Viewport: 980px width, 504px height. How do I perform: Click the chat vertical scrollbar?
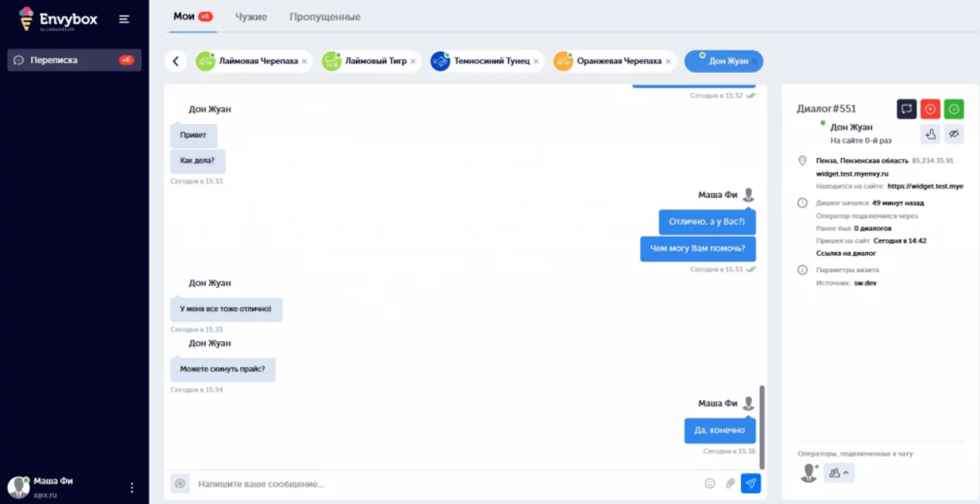(x=762, y=426)
